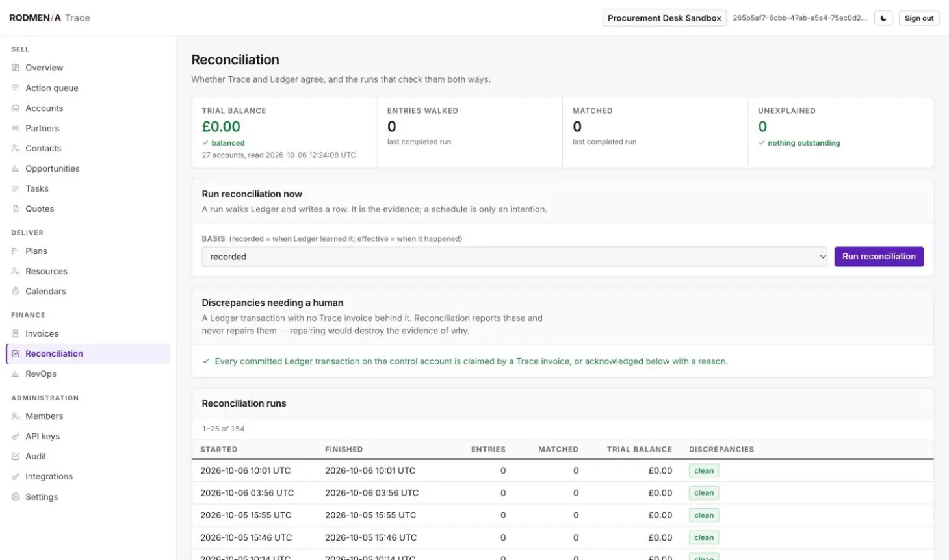Viewport: 949px width, 560px height.
Task: Click the Invoices document icon
Action: (x=16, y=333)
